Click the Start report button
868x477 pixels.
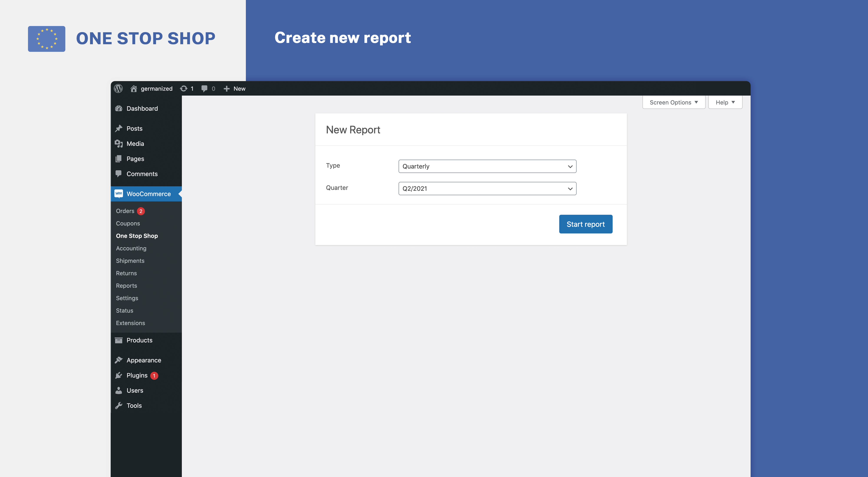586,224
